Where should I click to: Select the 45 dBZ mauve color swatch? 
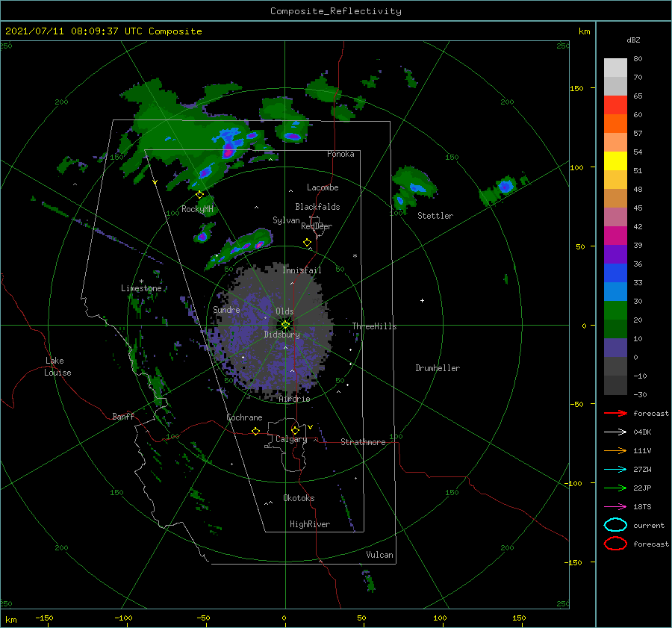pyautogui.click(x=615, y=217)
